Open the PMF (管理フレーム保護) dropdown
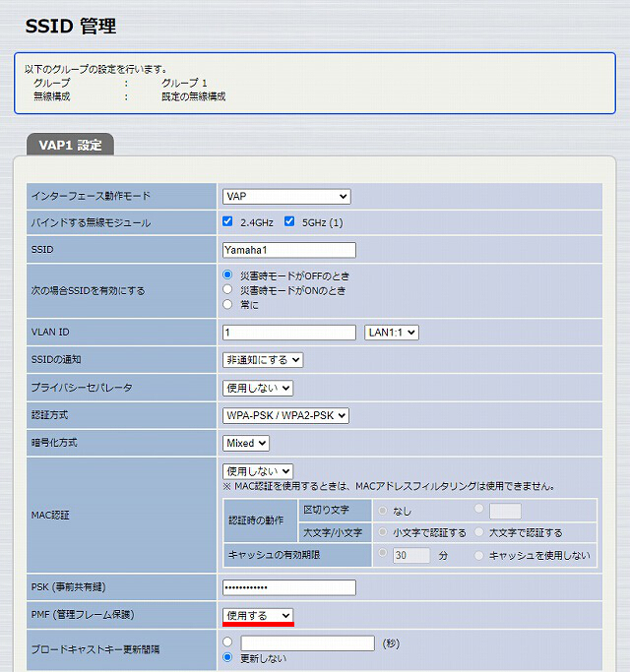The height and width of the screenshot is (672, 630). 258,616
